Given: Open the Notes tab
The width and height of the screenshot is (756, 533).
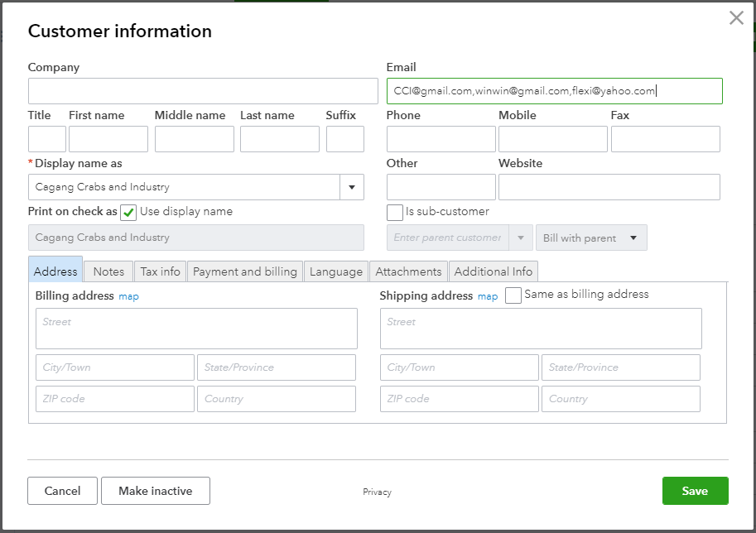Looking at the screenshot, I should pos(108,271).
